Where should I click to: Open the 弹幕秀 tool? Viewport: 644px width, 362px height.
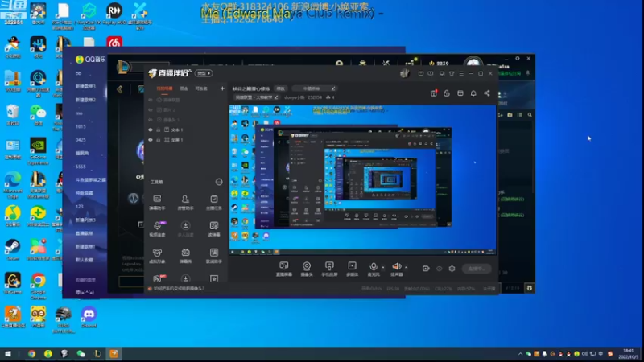[185, 256]
